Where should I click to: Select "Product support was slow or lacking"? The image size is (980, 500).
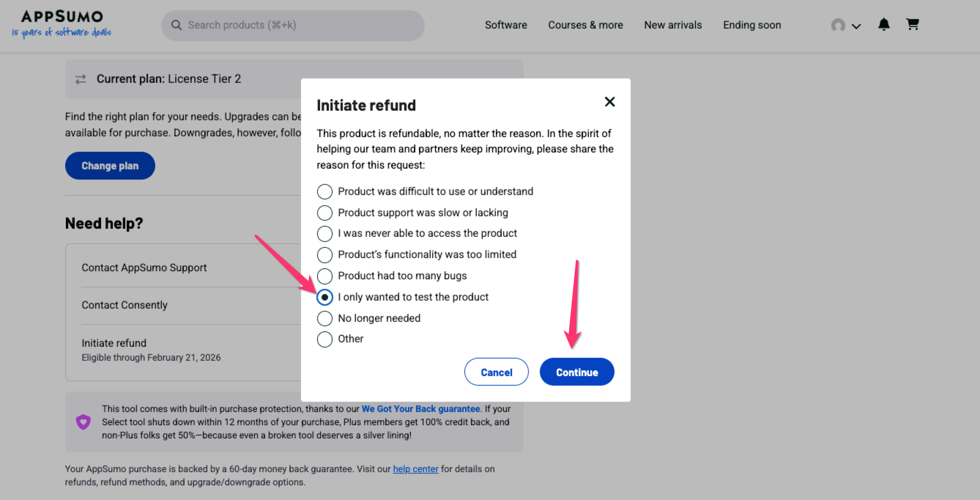click(x=324, y=213)
